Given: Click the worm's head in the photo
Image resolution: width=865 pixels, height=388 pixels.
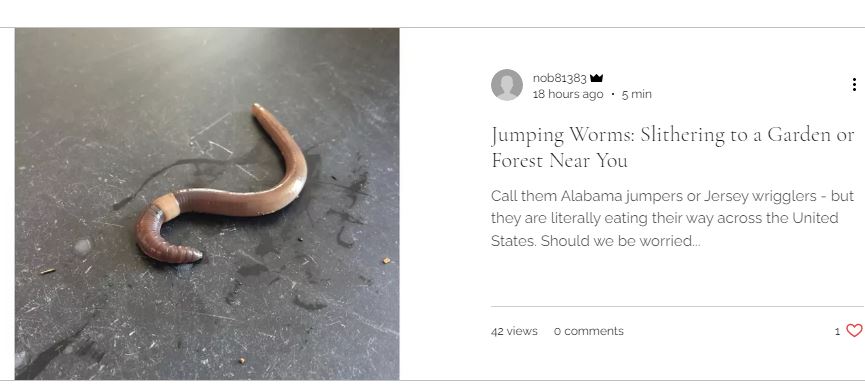Looking at the screenshot, I should [189, 254].
